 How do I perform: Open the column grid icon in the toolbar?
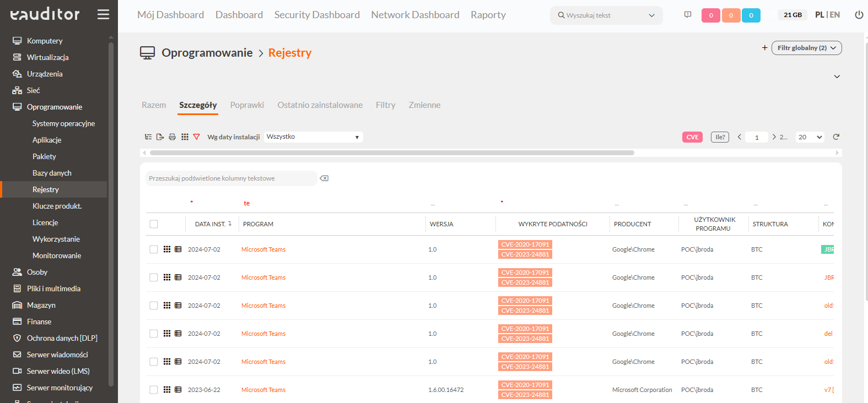[185, 137]
